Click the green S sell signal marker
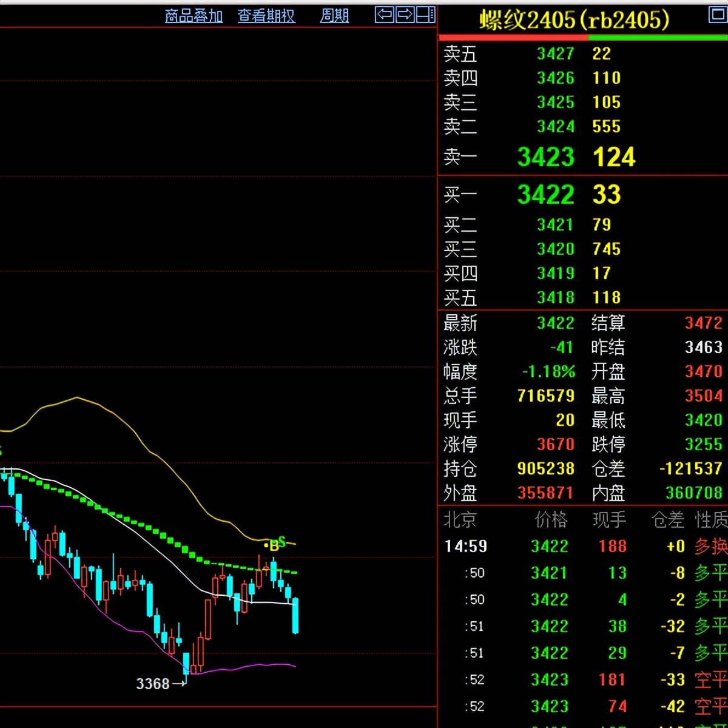This screenshot has height=728, width=728. click(281, 541)
